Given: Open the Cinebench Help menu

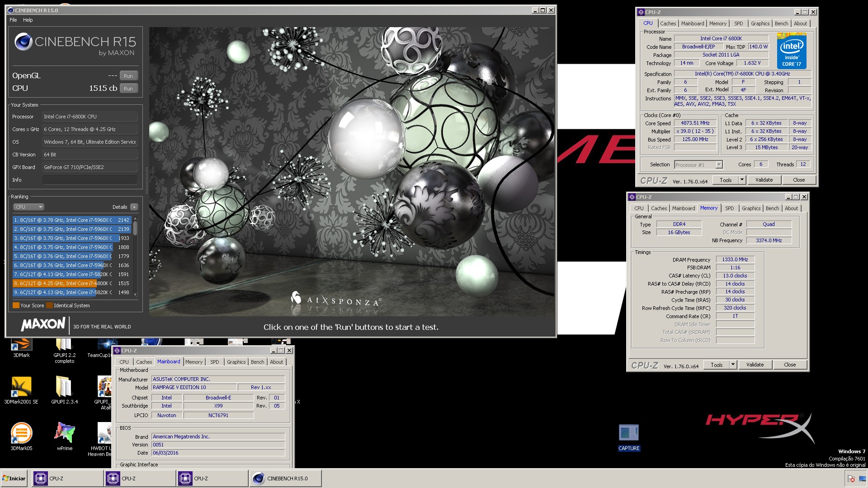Looking at the screenshot, I should 28,20.
